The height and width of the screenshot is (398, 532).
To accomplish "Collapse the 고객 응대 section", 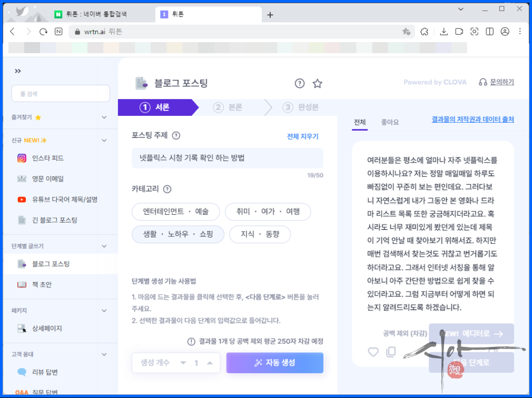I will point(104,354).
